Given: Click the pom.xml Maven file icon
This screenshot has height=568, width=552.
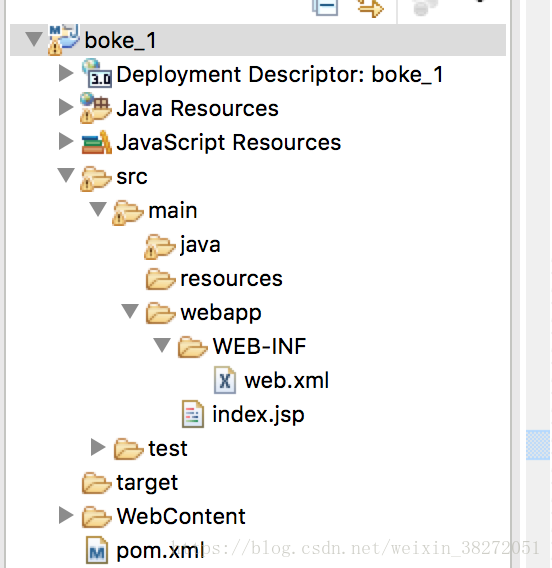Looking at the screenshot, I should pos(97,551).
